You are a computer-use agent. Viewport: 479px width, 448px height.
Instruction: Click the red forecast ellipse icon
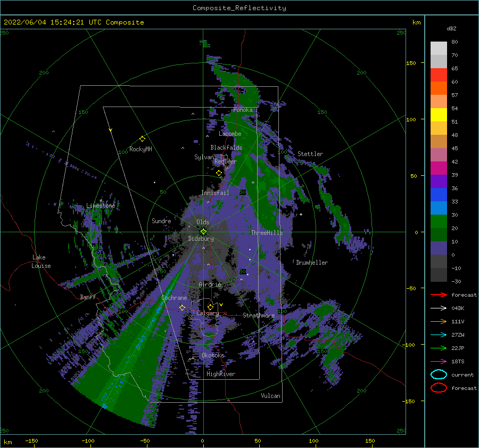(x=439, y=388)
